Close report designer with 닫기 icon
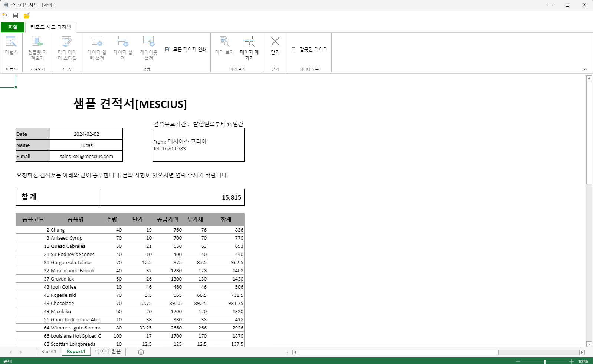 275,46
